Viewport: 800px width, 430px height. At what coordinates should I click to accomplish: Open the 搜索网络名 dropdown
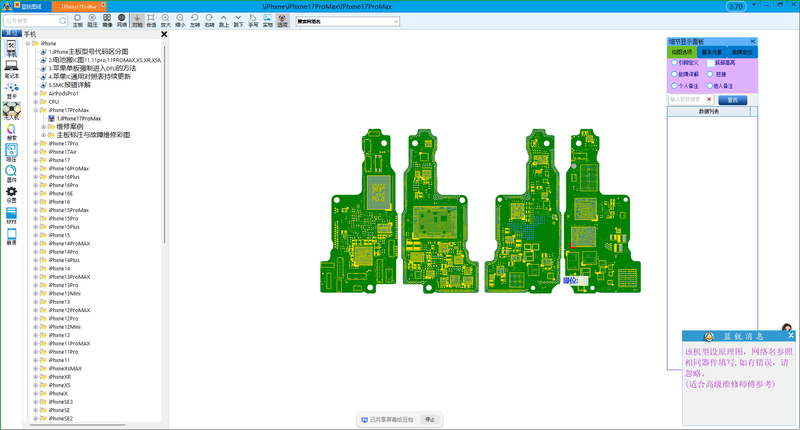tap(396, 21)
